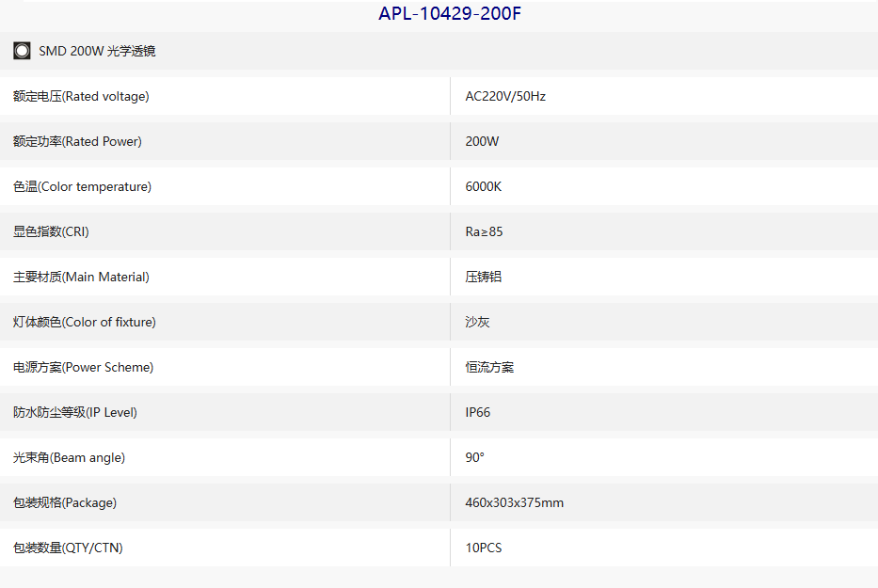Select the 额定功率(Rated Power) label

(x=77, y=141)
